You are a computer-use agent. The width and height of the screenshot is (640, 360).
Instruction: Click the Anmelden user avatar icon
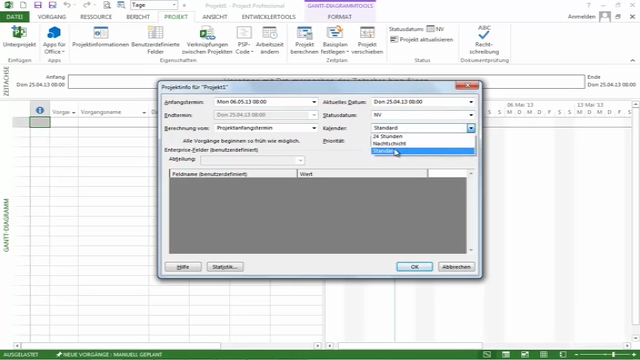pyautogui.click(x=604, y=17)
